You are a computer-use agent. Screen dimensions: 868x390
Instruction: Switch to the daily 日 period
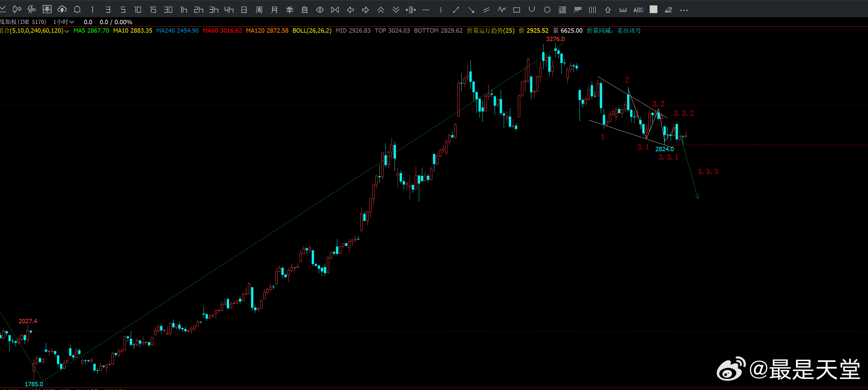click(244, 10)
